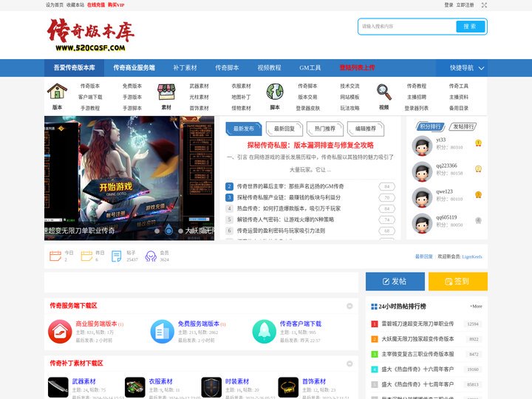Click the shield 时装素材 icon
The height and width of the screenshot is (399, 532).
[x=211, y=387]
